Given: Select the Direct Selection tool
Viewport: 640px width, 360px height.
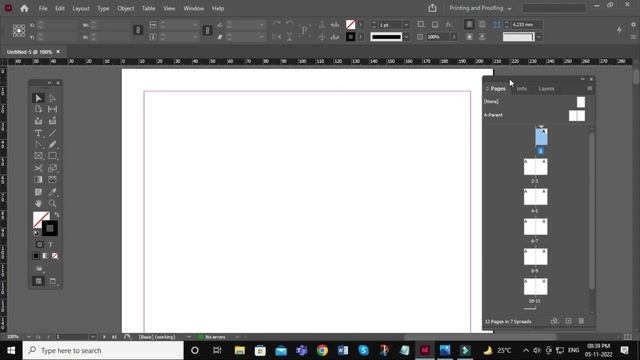Looking at the screenshot, I should [x=52, y=98].
